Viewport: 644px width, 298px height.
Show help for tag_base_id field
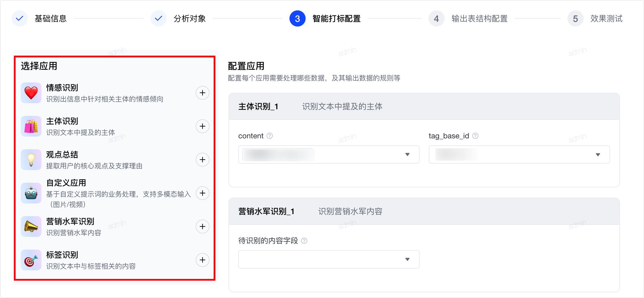coord(475,136)
